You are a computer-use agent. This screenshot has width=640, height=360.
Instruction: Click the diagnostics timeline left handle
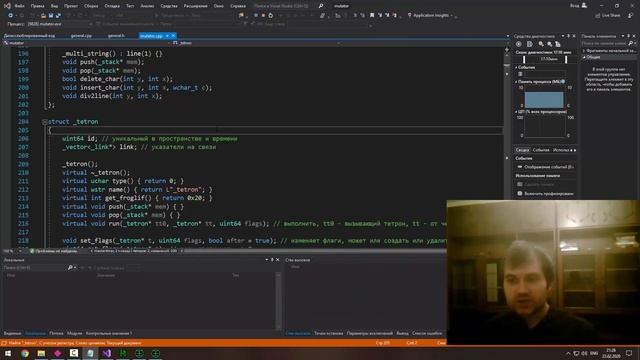coord(524,60)
